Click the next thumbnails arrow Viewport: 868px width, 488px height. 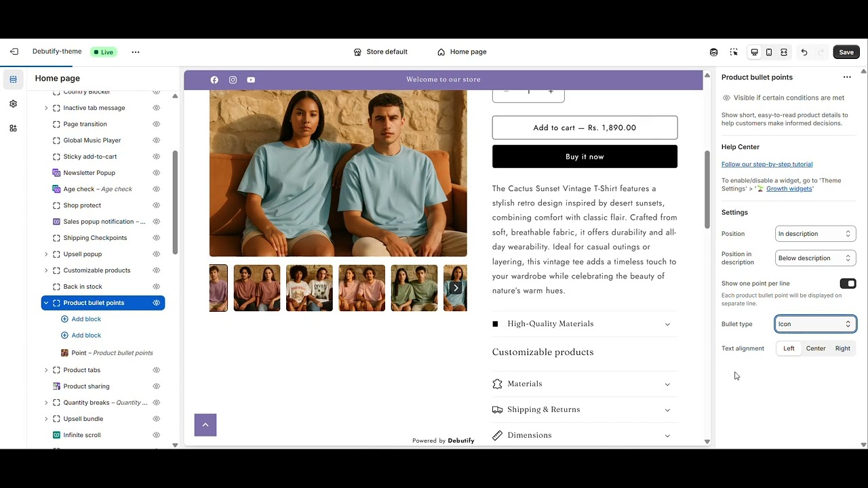(x=456, y=288)
